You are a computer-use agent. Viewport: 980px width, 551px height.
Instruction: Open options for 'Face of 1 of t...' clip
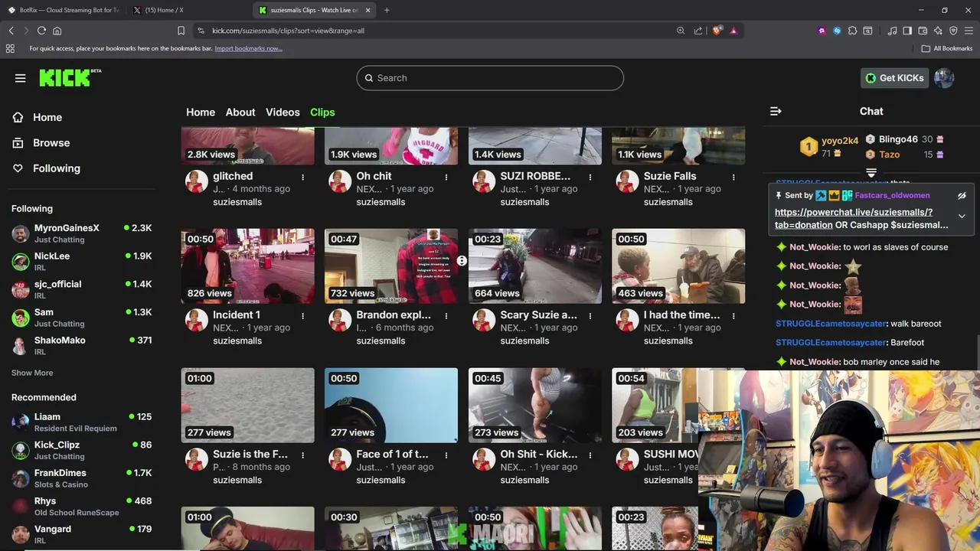(446, 455)
